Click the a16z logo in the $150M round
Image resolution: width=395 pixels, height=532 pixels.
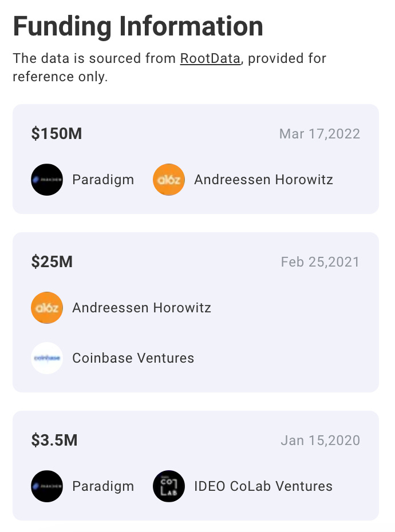[169, 180]
